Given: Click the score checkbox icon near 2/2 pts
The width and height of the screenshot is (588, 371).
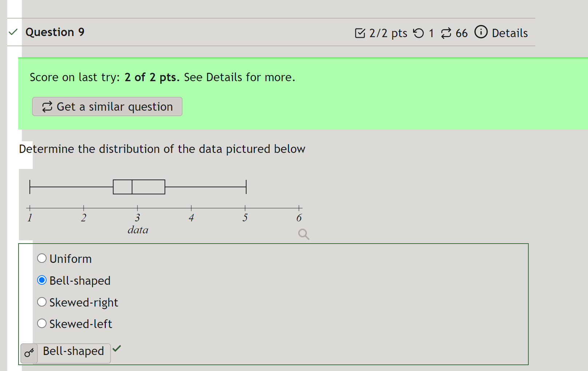Looking at the screenshot, I should pos(360,33).
